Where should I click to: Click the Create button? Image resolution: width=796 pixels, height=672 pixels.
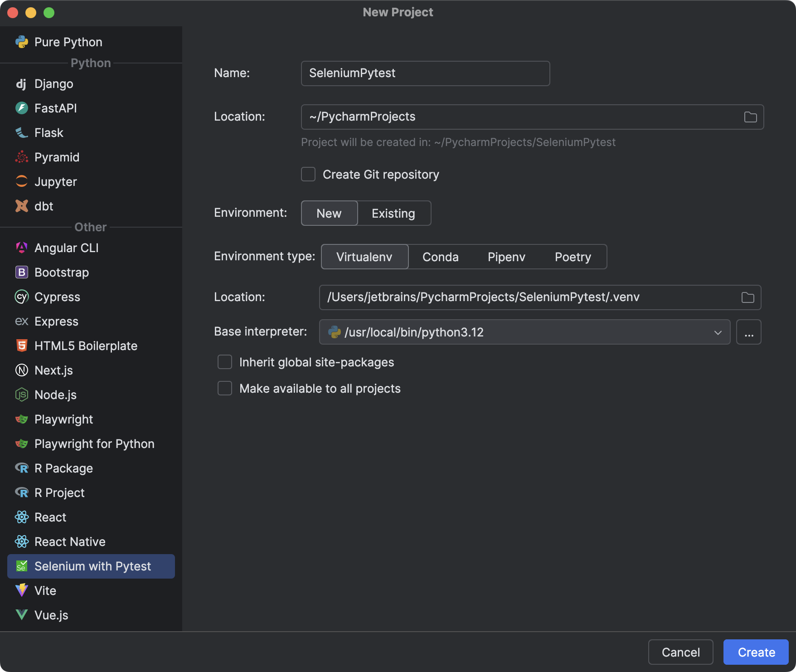[756, 652]
